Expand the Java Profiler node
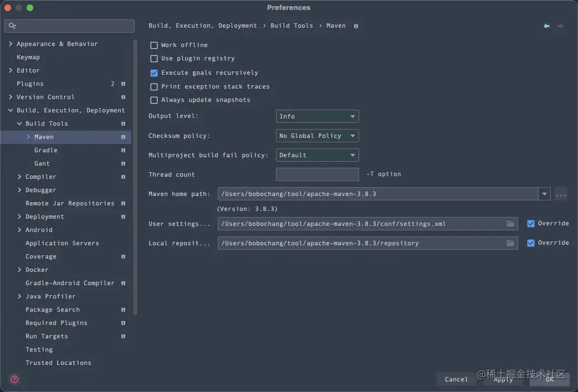The image size is (578, 392). pyautogui.click(x=19, y=296)
